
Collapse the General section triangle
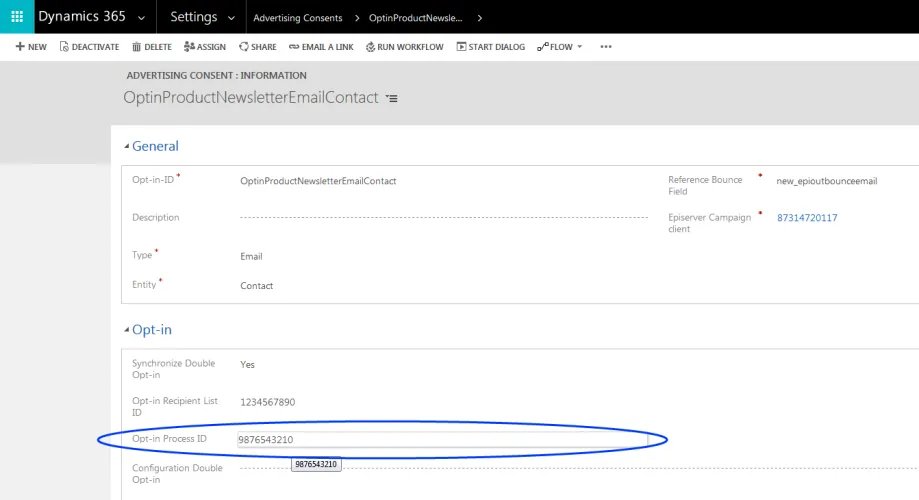pos(127,146)
